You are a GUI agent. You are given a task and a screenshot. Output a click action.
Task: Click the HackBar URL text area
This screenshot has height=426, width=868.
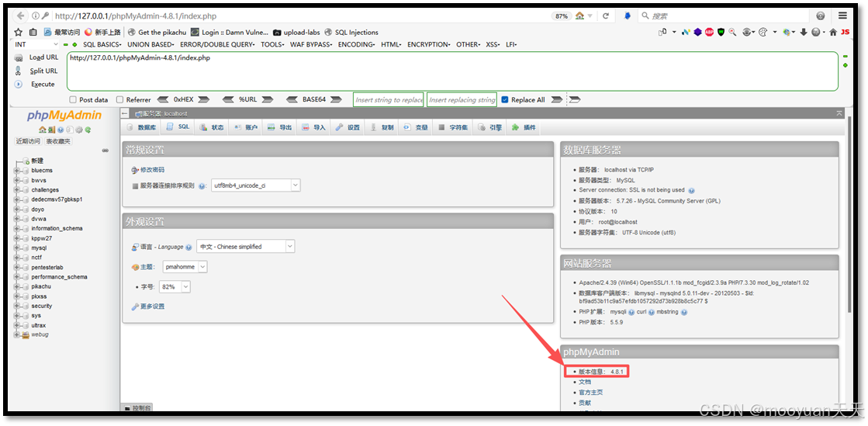click(452, 71)
